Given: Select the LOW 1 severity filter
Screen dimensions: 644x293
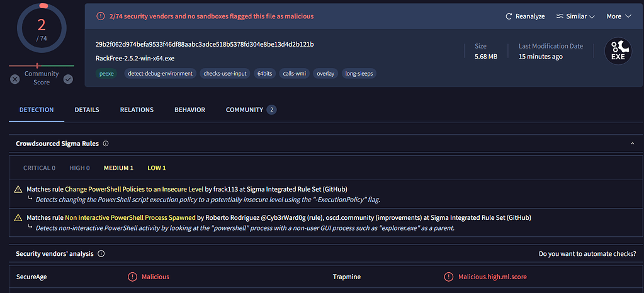Looking at the screenshot, I should click(156, 168).
